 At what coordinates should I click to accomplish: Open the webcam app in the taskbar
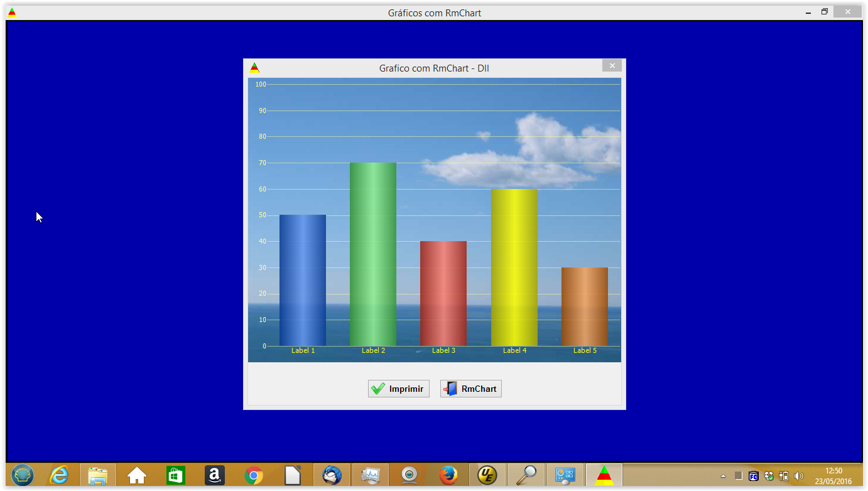[410, 475]
